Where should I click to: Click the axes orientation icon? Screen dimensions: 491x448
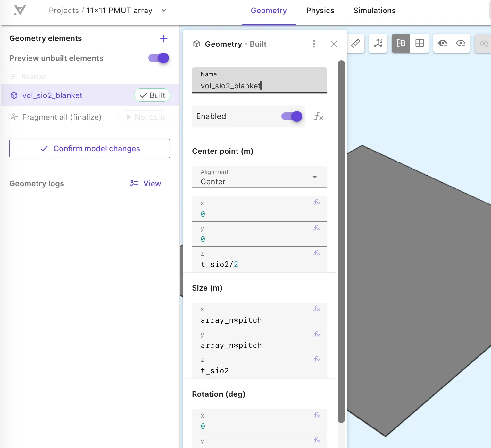[378, 43]
